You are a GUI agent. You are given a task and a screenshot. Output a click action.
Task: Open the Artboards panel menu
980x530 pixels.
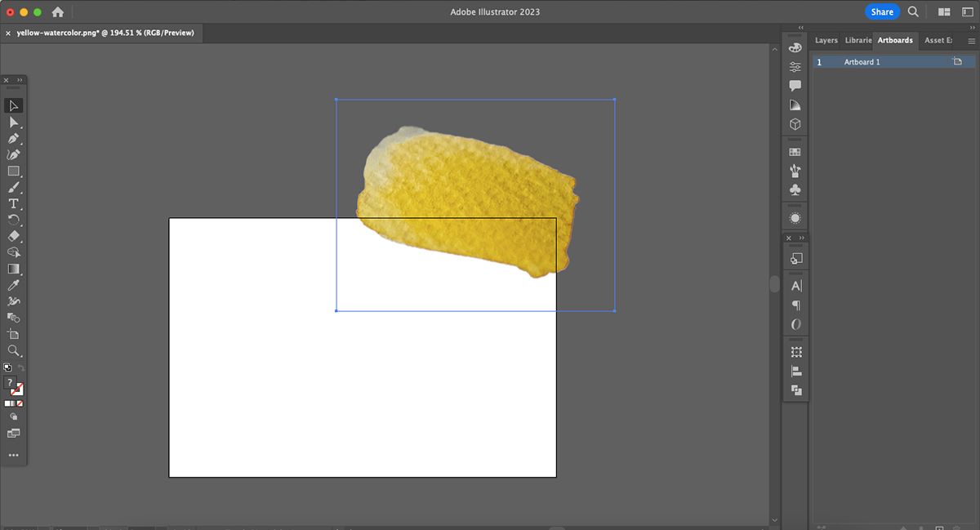[971, 40]
